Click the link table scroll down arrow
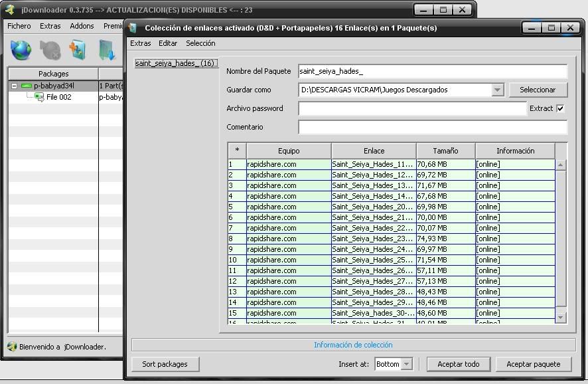 click(560, 318)
